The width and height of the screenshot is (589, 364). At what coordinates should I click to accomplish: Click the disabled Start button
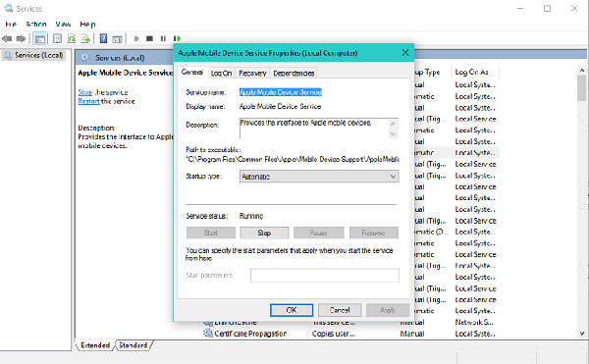coord(211,233)
